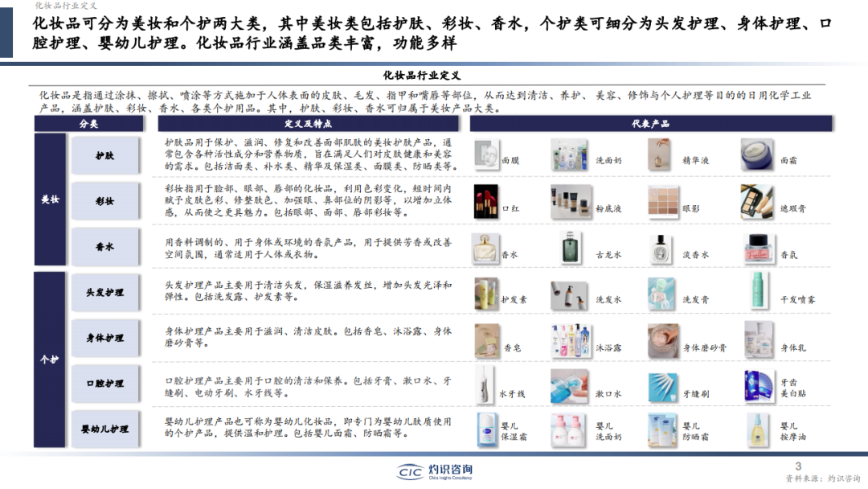This screenshot has height=489, width=868.
Task: Click the 香水 perfume bottle image
Action: (487, 248)
